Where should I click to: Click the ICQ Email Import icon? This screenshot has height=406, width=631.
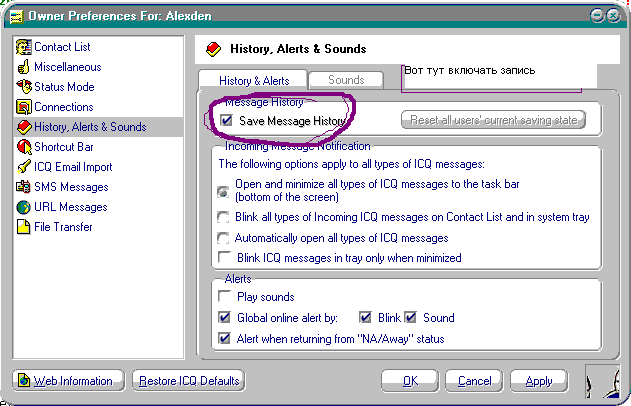pos(24,167)
